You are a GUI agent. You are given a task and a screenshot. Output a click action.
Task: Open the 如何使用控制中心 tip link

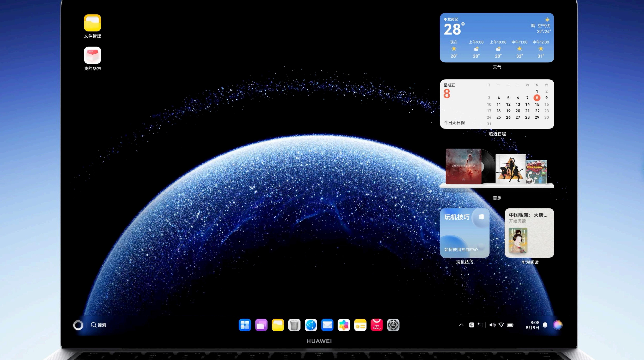(x=461, y=250)
